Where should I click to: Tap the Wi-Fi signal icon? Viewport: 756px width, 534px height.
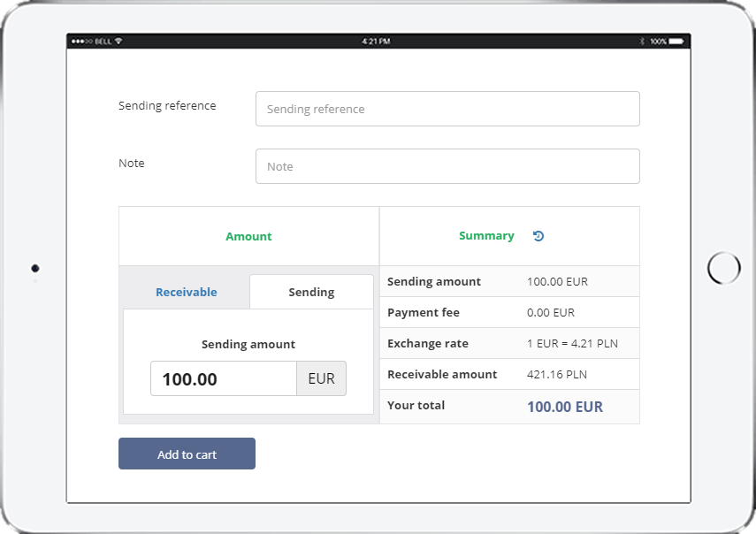[x=118, y=42]
